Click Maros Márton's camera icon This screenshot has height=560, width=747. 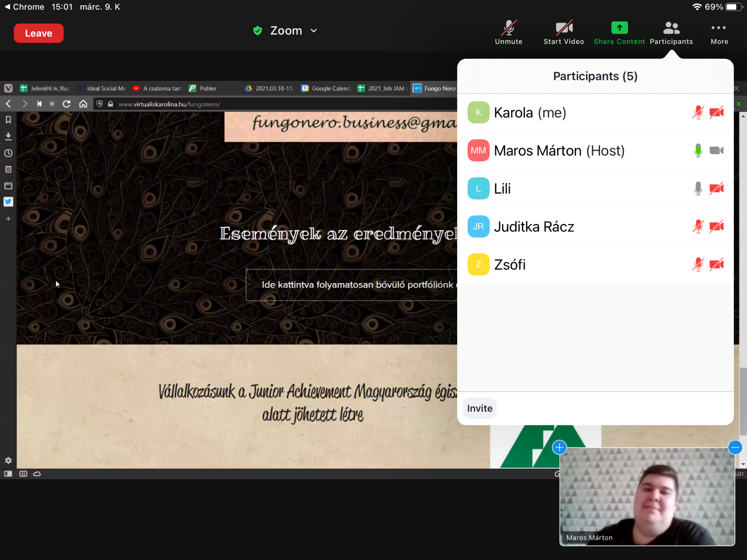pos(716,150)
